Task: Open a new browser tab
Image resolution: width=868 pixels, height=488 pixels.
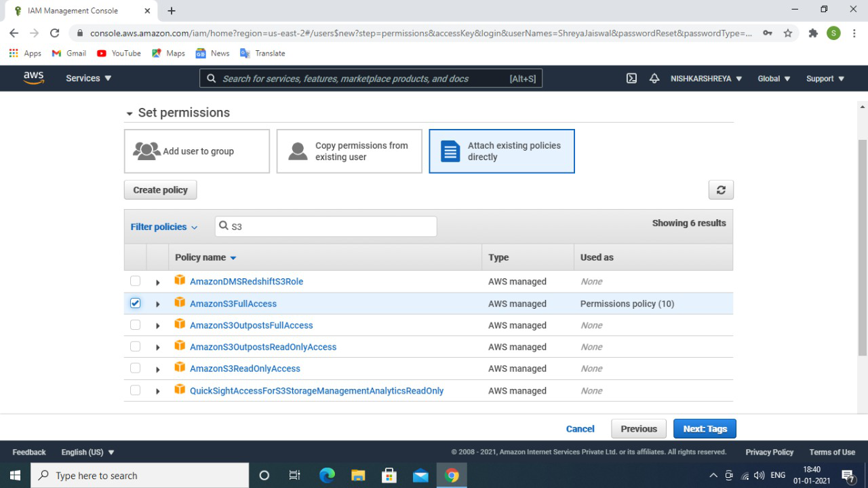Action: (x=172, y=11)
